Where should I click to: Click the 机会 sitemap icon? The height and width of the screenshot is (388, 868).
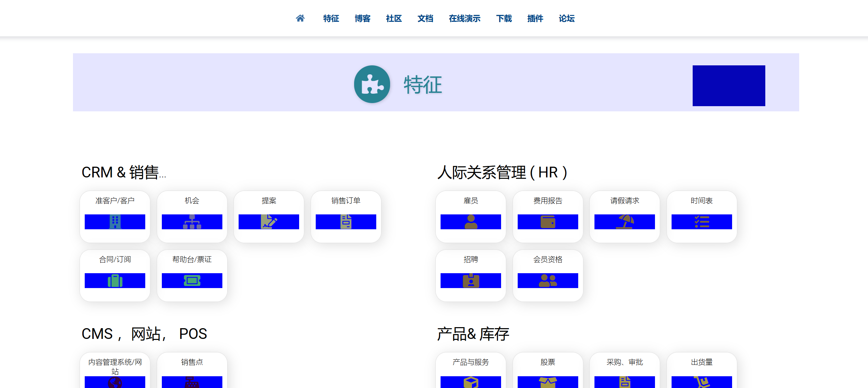192,222
